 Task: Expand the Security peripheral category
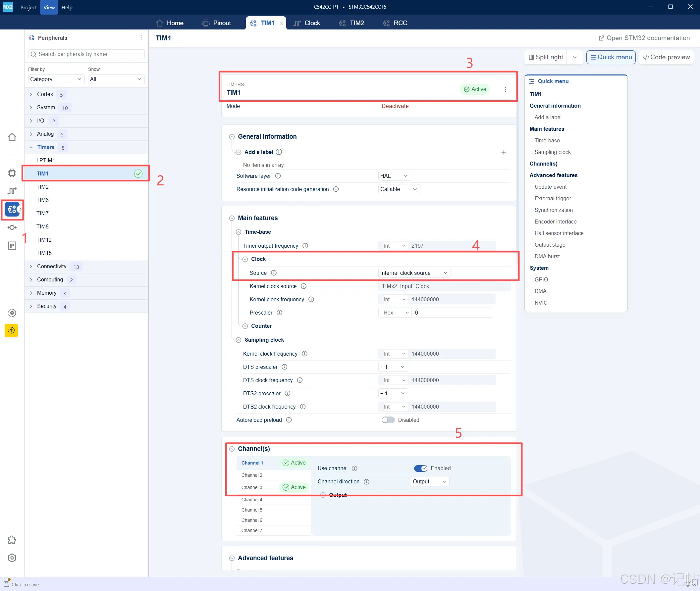pos(31,306)
